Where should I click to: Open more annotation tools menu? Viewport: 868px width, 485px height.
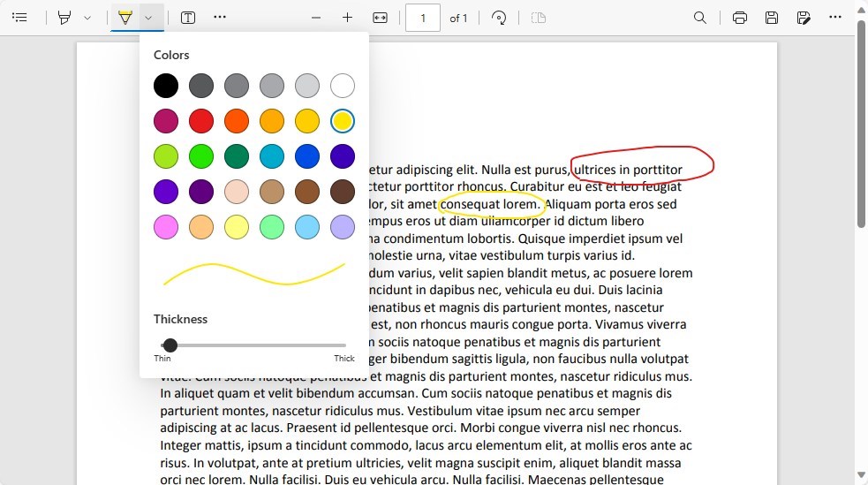tap(220, 17)
